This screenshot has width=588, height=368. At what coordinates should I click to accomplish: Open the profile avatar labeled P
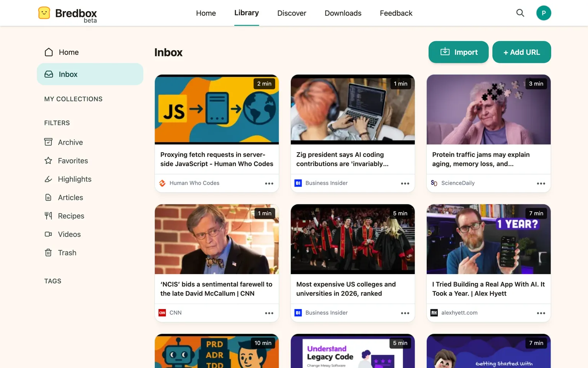click(x=544, y=13)
